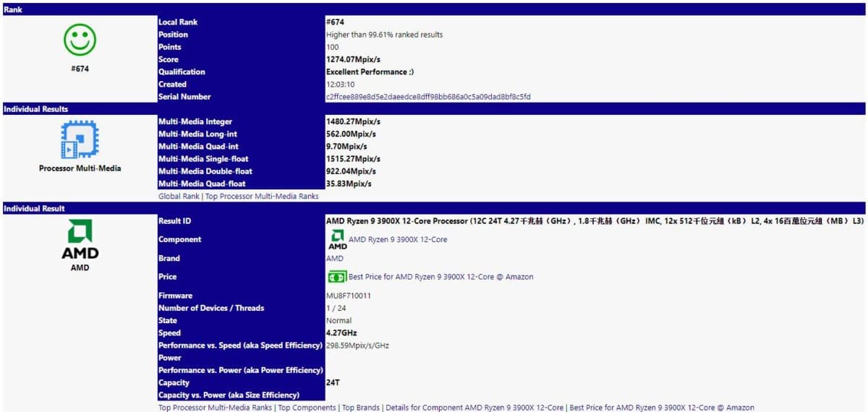Click the Rank section header bar
Image resolution: width=868 pixels, height=412 pixels.
tap(434, 9)
